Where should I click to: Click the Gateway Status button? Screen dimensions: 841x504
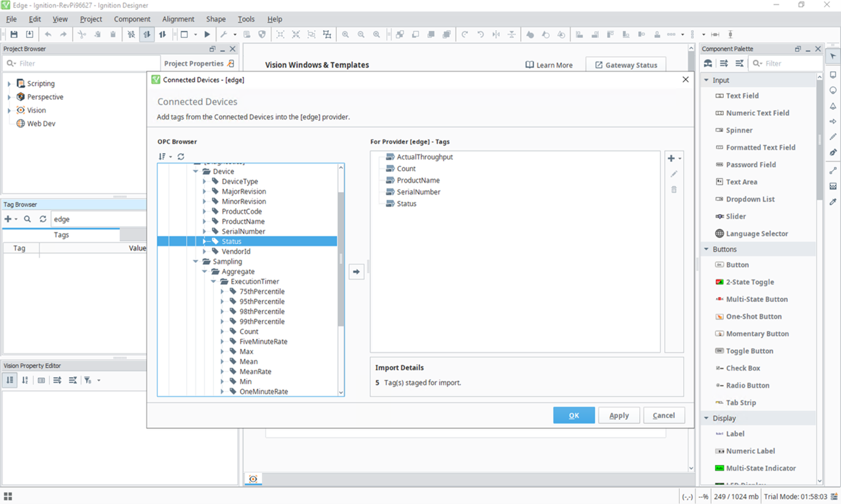(x=626, y=65)
